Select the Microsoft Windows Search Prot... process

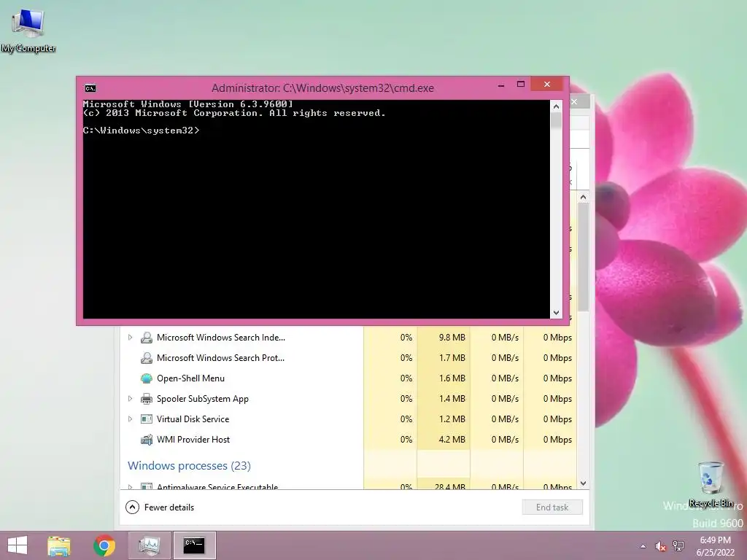(220, 358)
